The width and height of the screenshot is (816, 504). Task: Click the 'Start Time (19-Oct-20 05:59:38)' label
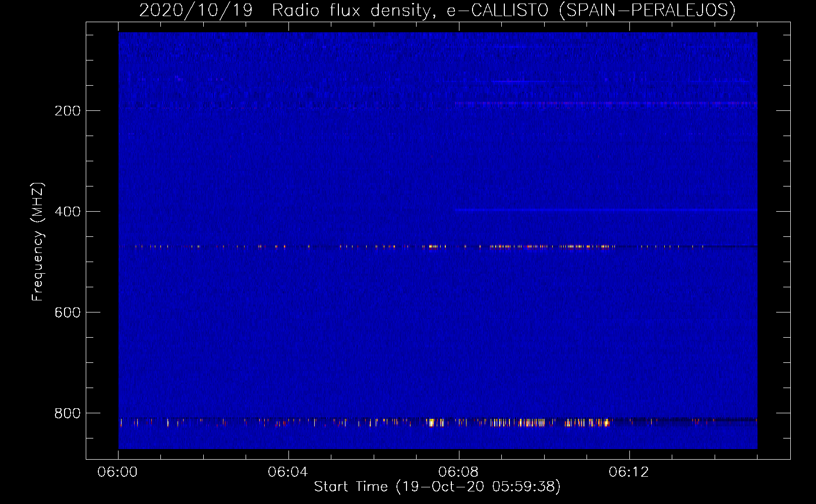point(437,487)
